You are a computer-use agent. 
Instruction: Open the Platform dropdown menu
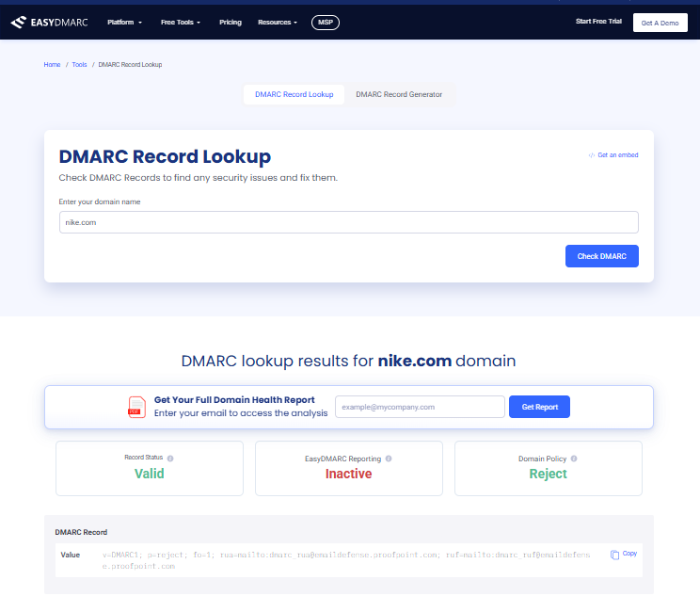coord(124,23)
